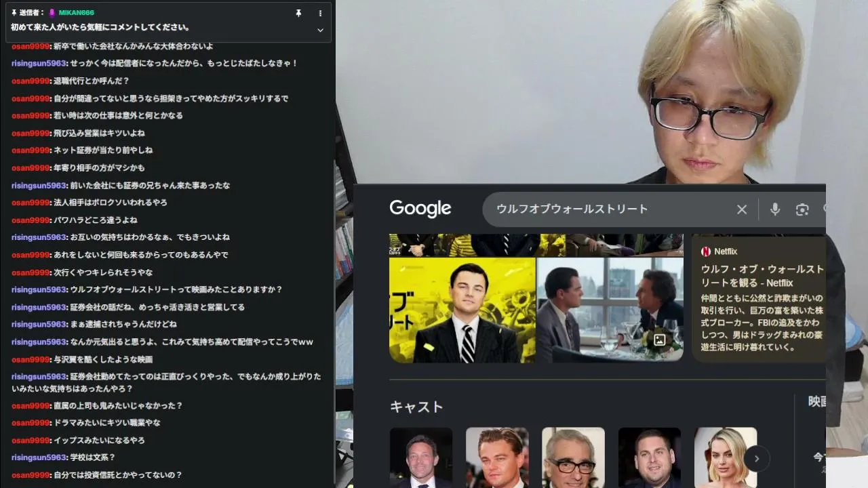Open the MIKAN666 sender profile
The height and width of the screenshot is (488, 868).
click(76, 13)
